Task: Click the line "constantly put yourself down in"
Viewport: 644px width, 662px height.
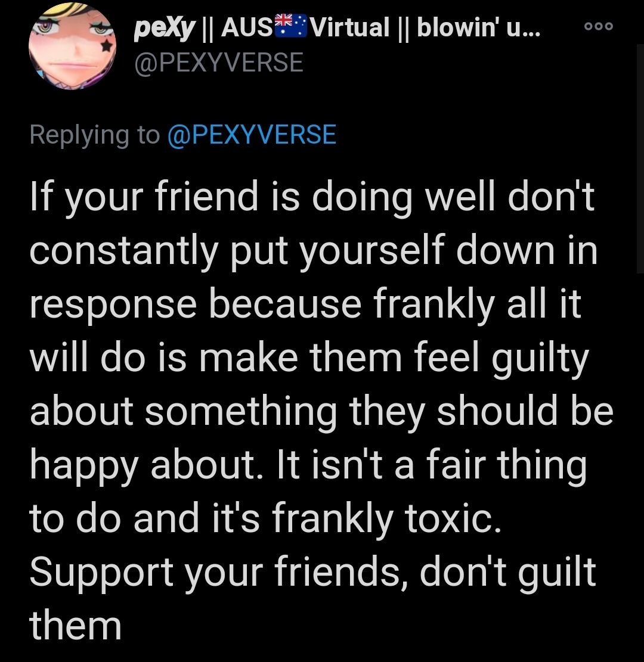Action: click(314, 251)
